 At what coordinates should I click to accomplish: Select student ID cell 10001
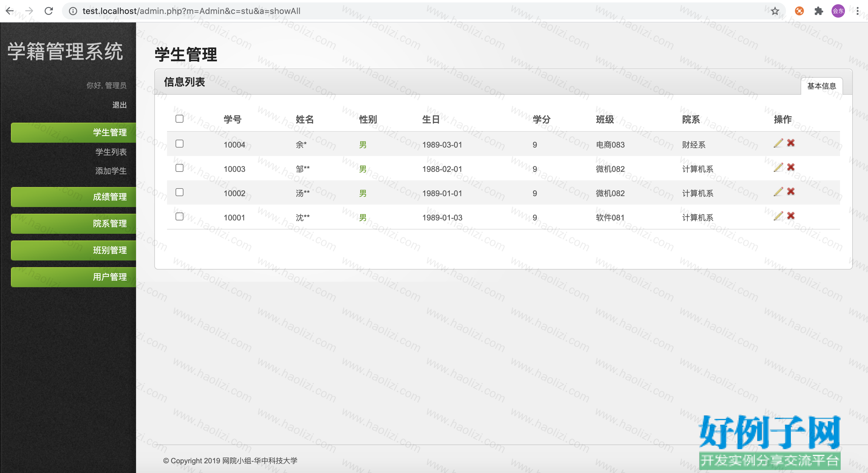pos(234,218)
